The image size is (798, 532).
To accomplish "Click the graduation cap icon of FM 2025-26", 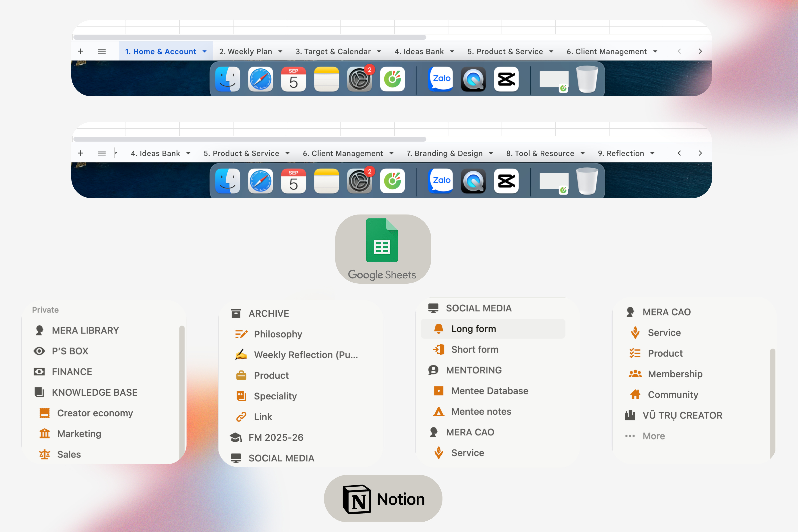I will tap(236, 437).
